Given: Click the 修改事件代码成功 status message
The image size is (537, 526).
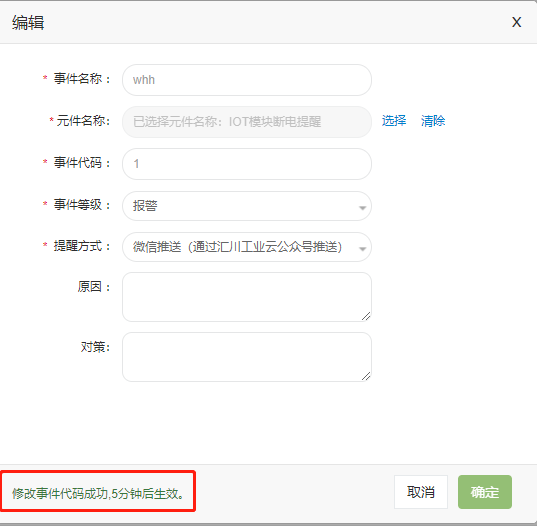Looking at the screenshot, I should pos(99,493).
